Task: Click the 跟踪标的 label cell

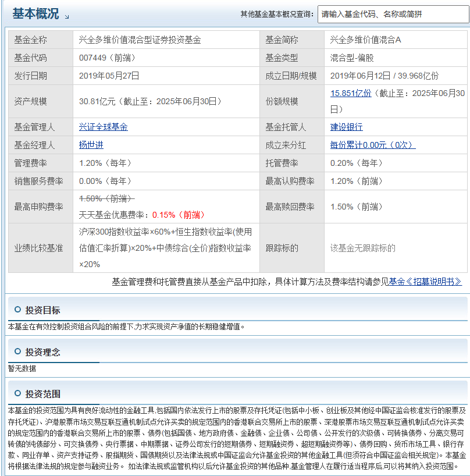Action: pos(292,248)
